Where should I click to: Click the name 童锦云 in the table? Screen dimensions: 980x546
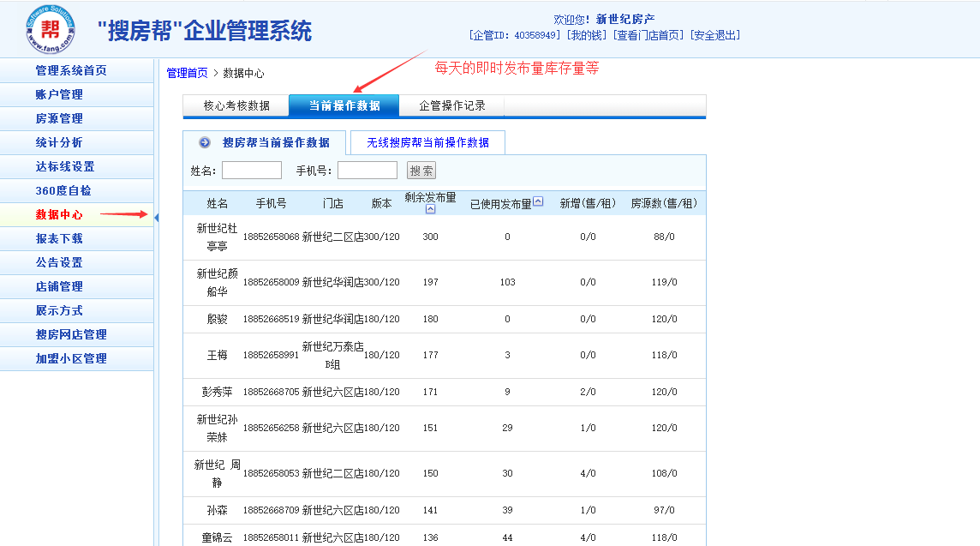(217, 538)
